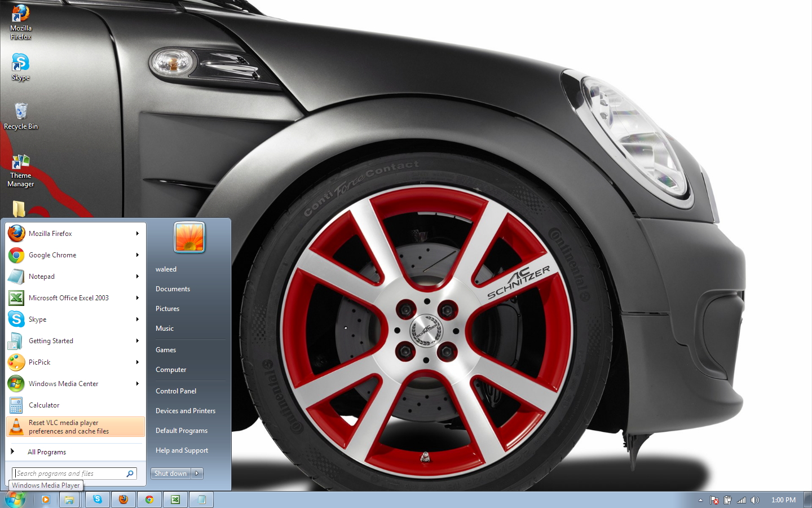Click the Windows Start orb button

tap(15, 500)
